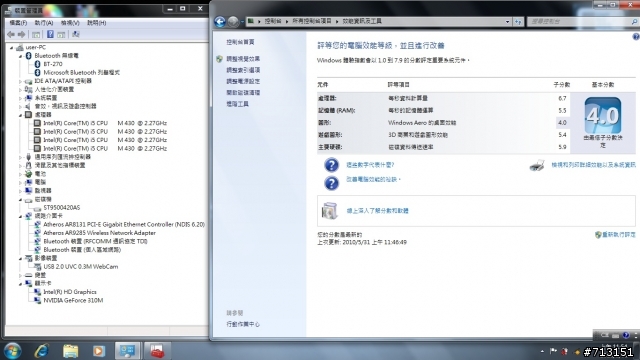640x360 pixels.
Task: Click the address bar refresh button
Action: (518, 22)
